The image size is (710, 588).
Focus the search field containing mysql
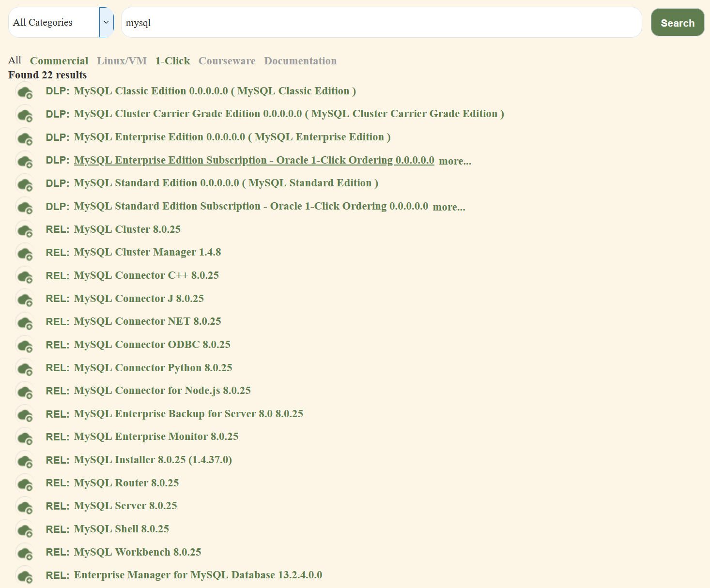point(381,23)
